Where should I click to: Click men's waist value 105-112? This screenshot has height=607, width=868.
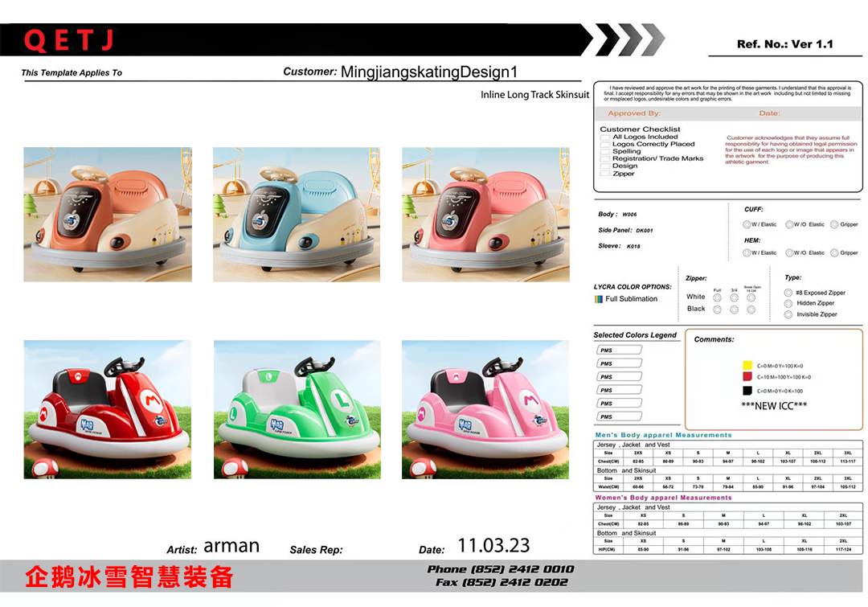pos(848,487)
